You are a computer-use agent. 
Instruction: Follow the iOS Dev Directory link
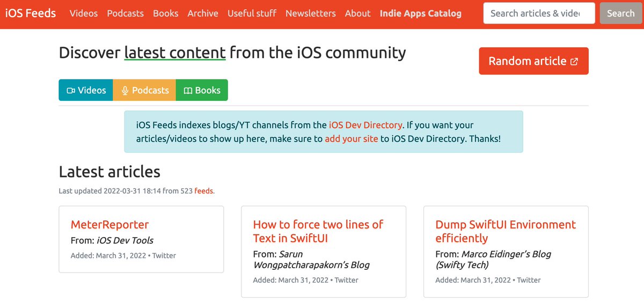(365, 125)
